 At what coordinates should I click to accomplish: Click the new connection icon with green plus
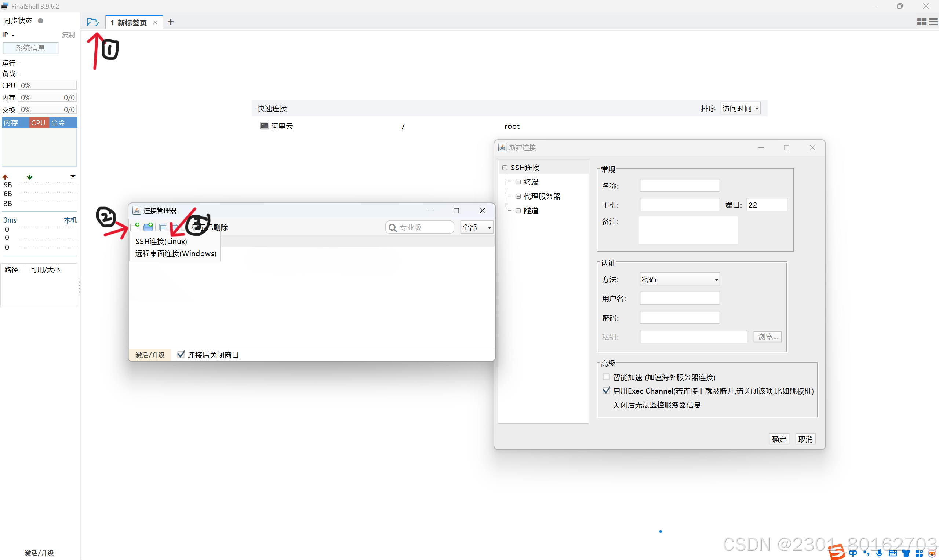click(x=135, y=227)
